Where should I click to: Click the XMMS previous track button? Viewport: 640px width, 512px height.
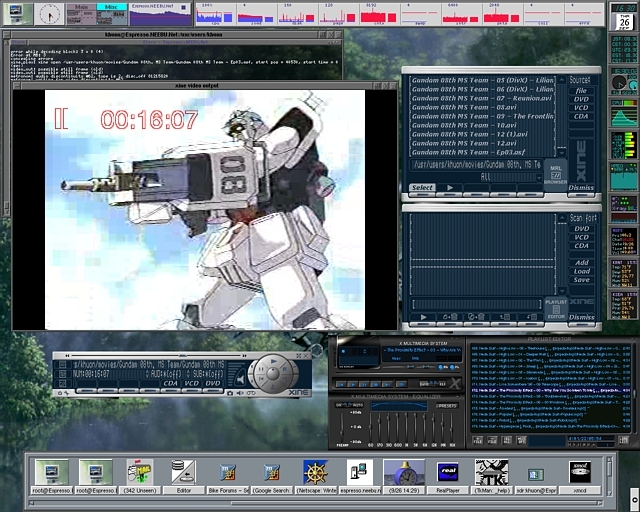click(x=341, y=385)
